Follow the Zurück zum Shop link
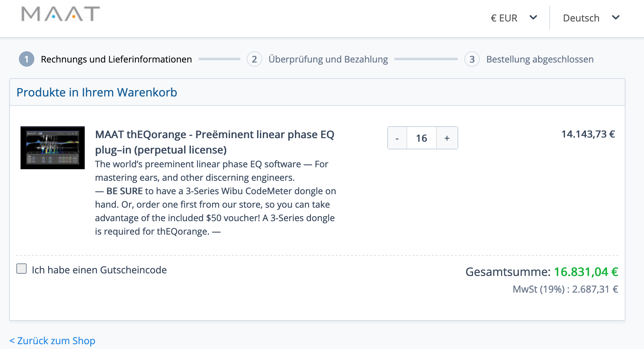The image size is (644, 349). pyautogui.click(x=52, y=341)
